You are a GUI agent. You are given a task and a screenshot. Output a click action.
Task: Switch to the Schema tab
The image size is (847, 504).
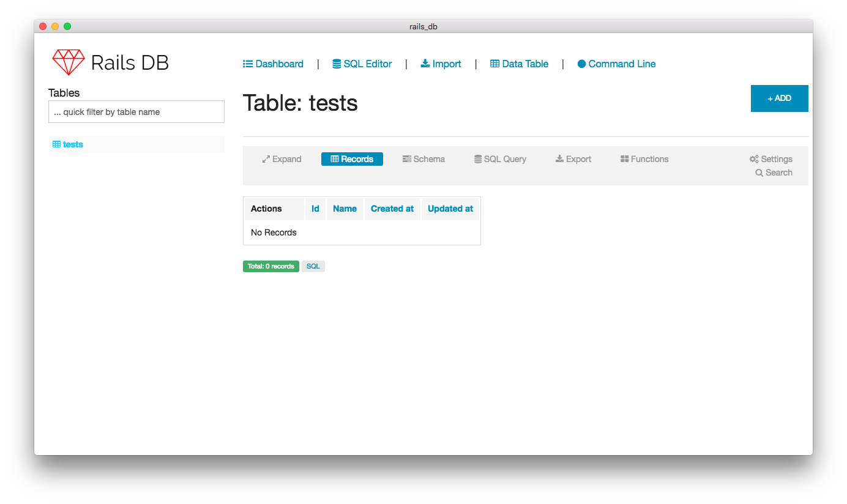(x=424, y=159)
